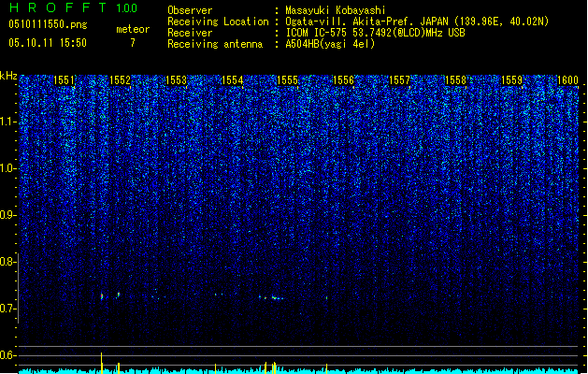Click the kHz axis unit label
Viewport: 588px width, 374px height.
(8, 76)
